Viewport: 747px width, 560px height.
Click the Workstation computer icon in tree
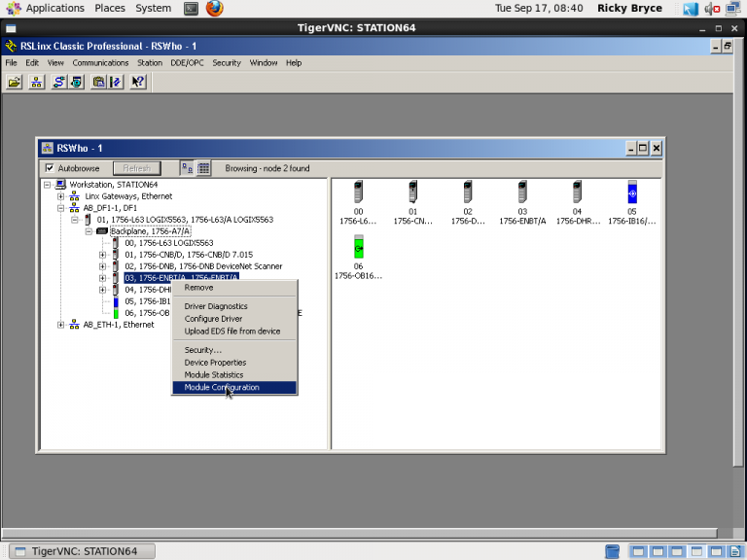click(x=60, y=185)
